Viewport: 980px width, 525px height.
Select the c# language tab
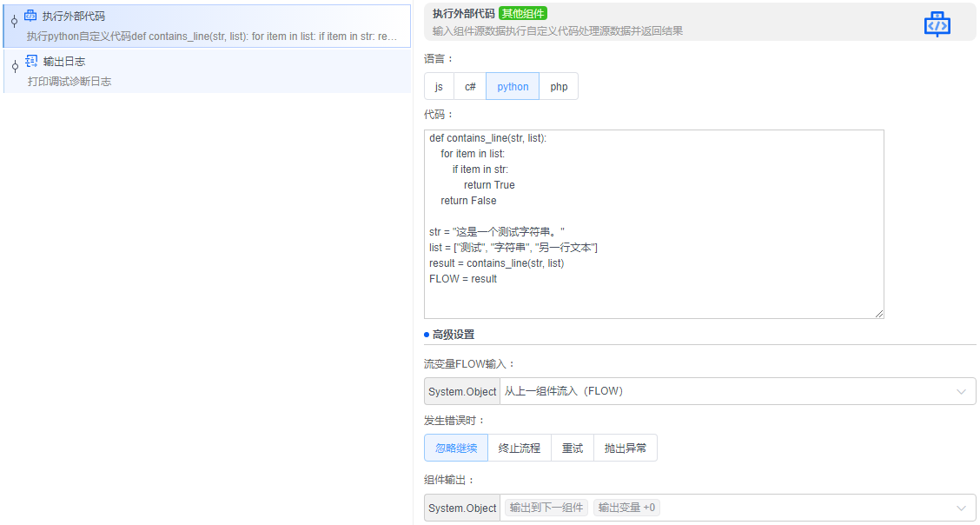(470, 86)
